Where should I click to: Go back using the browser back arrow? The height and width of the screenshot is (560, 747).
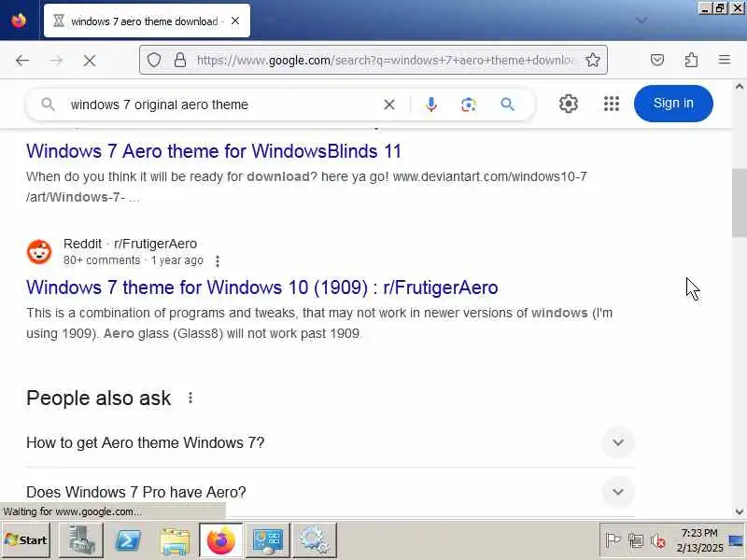(22, 61)
